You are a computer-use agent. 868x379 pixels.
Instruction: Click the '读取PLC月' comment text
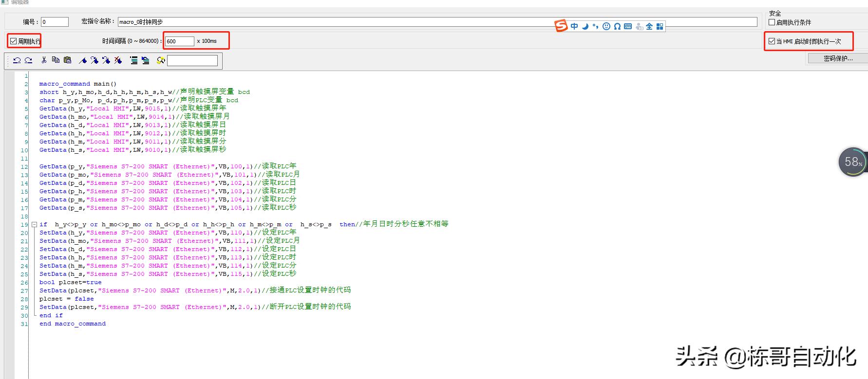pos(281,174)
